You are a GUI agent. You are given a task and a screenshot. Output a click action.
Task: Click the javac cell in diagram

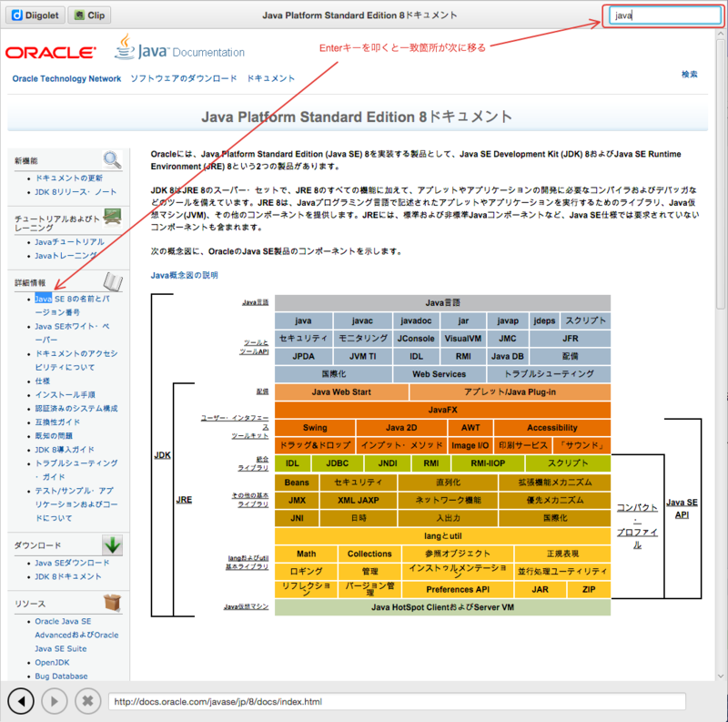[x=362, y=320]
